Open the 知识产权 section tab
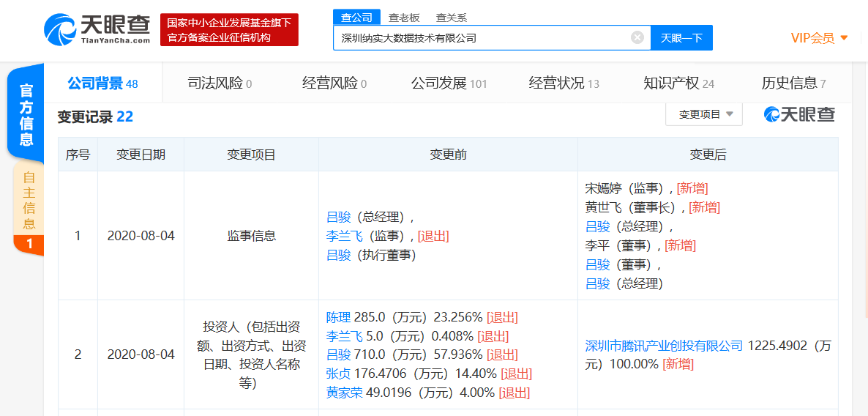 point(678,83)
